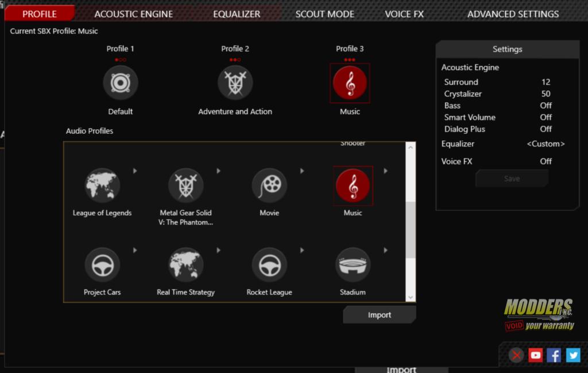
Task: Choose the Music profile in Audio Profiles list
Action: [x=353, y=185]
